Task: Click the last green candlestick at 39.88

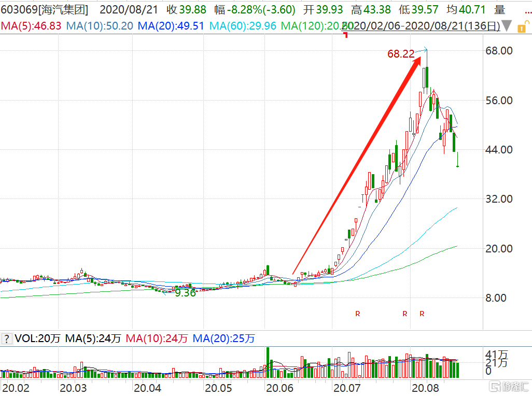Action: tap(458, 159)
